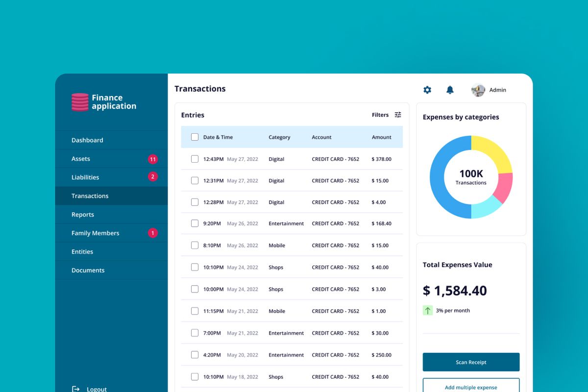Viewport: 588px width, 392px height.
Task: Click the Filters sliders icon
Action: click(398, 115)
